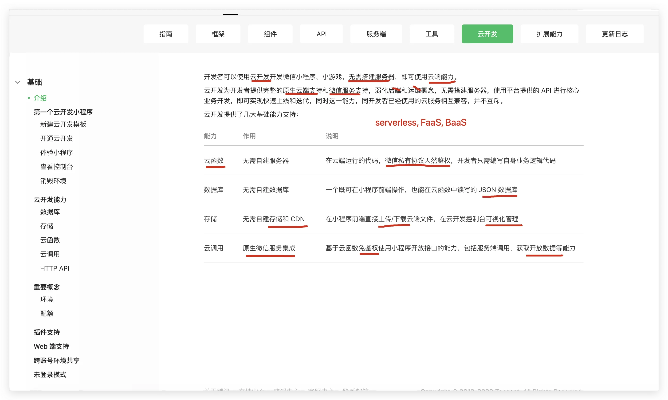Open 云调用 in the sidebar
Image resolution: width=668 pixels, height=400 pixels.
click(x=50, y=254)
